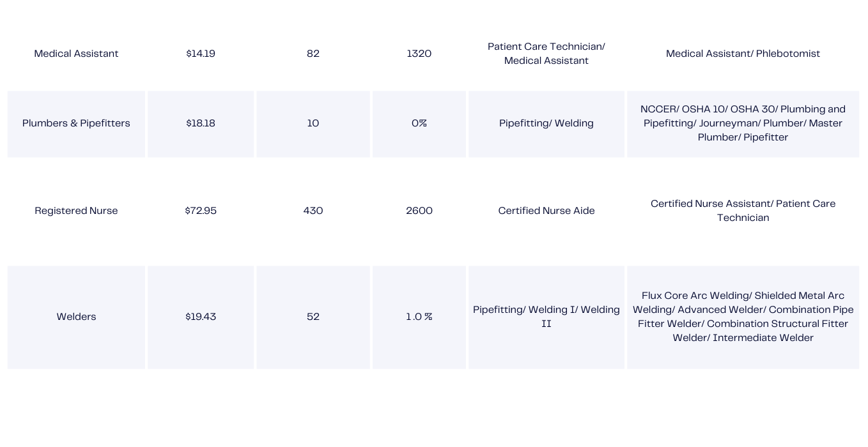
Task: Click the 0% cell for Plumbers
Action: (419, 123)
